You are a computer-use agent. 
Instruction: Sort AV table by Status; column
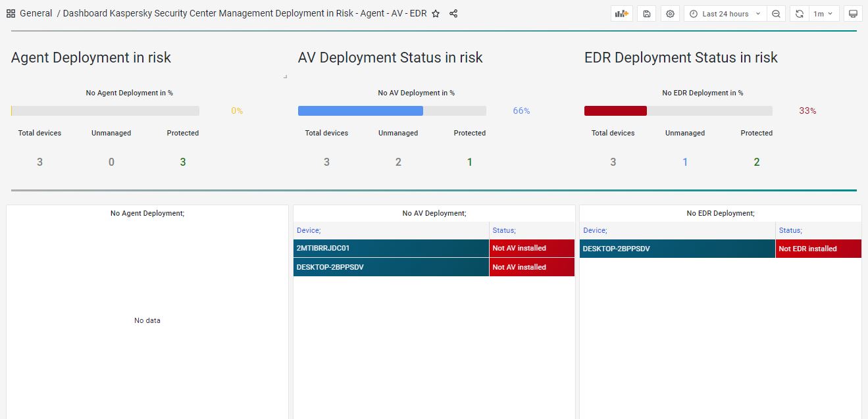coord(504,230)
